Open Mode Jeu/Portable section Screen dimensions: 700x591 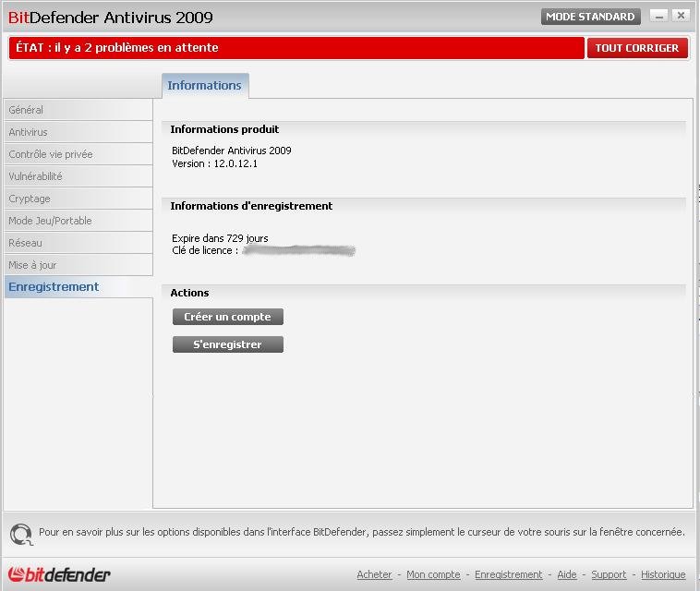click(78, 221)
